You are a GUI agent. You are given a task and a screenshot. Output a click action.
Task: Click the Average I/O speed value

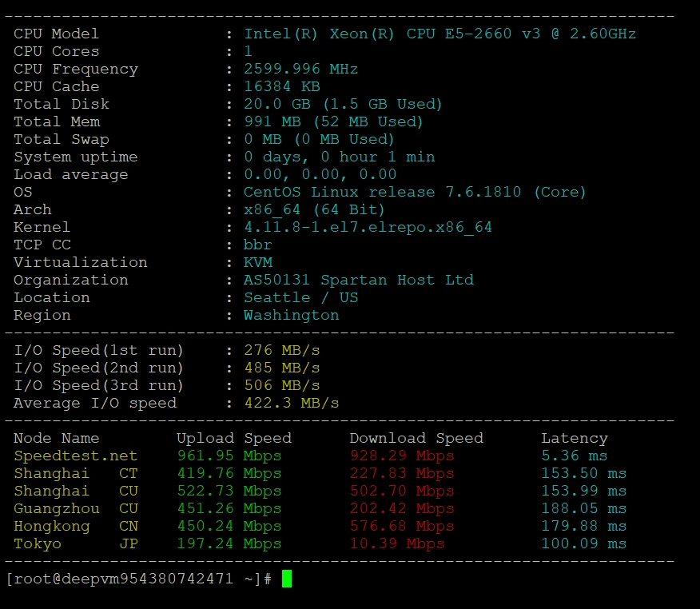pos(292,403)
